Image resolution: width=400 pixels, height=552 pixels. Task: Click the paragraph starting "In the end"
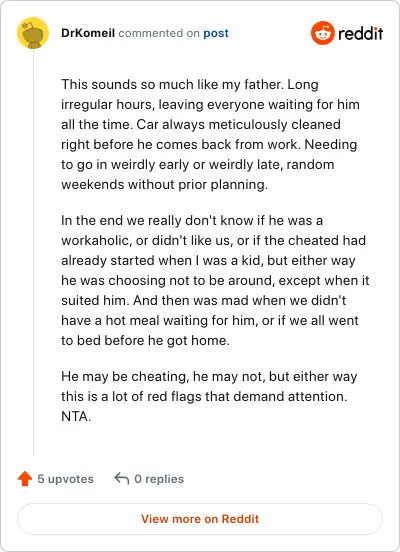pos(215,280)
